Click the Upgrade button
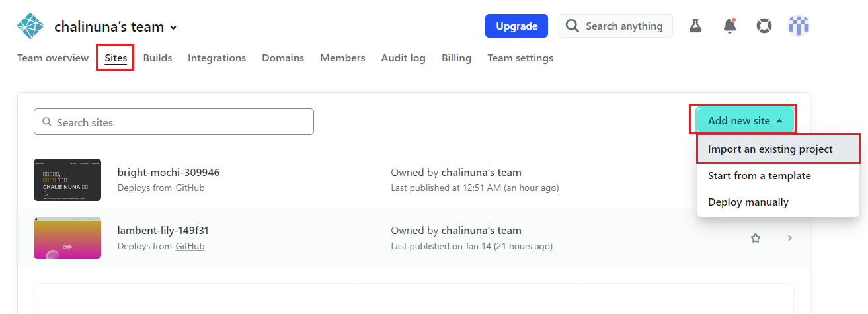The image size is (868, 314). pos(516,26)
